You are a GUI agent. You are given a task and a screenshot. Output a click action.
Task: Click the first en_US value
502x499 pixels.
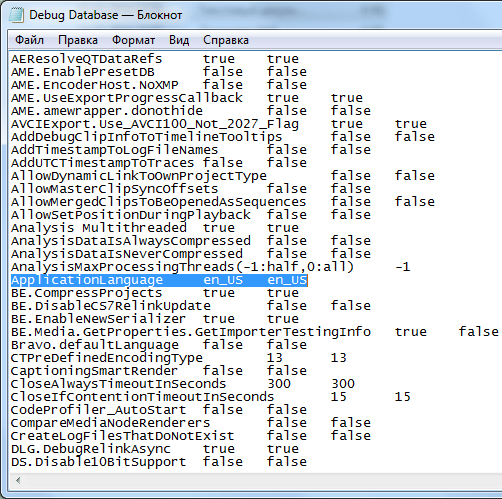(x=223, y=280)
